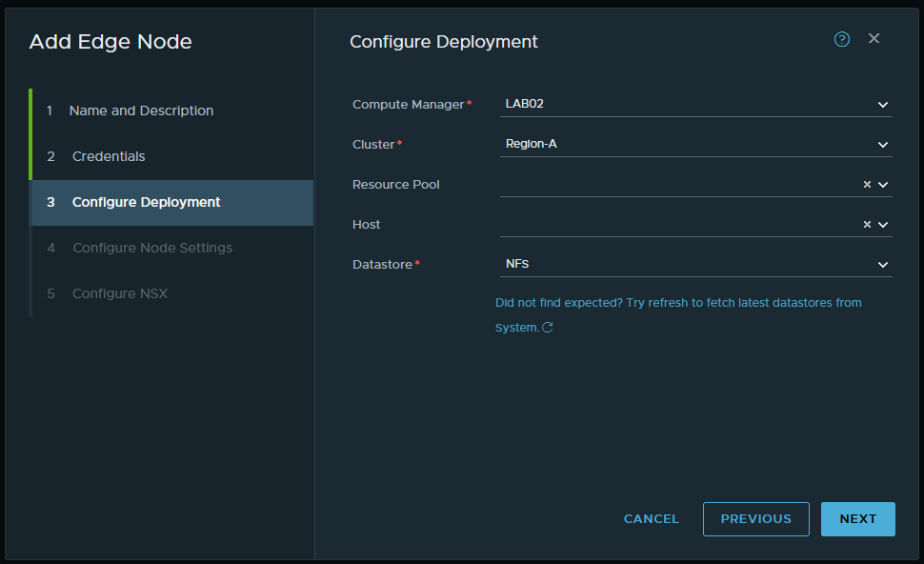924x564 pixels.
Task: Click the NEXT button
Action: tap(857, 519)
